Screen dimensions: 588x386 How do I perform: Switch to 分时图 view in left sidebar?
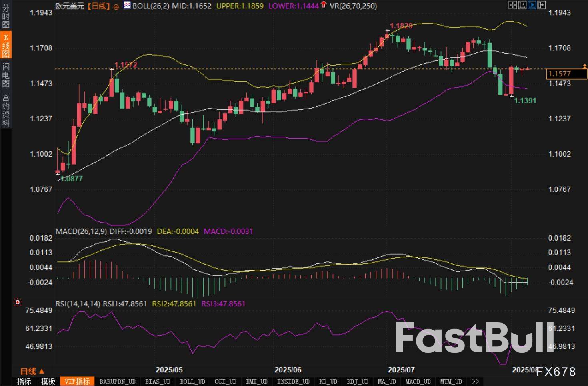coord(6,16)
